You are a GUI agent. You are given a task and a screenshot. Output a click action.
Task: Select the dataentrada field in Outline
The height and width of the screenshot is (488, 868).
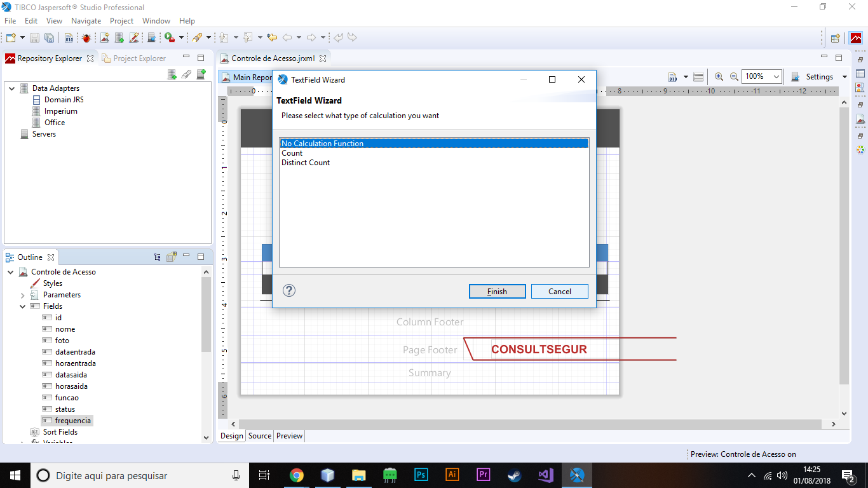pyautogui.click(x=75, y=352)
